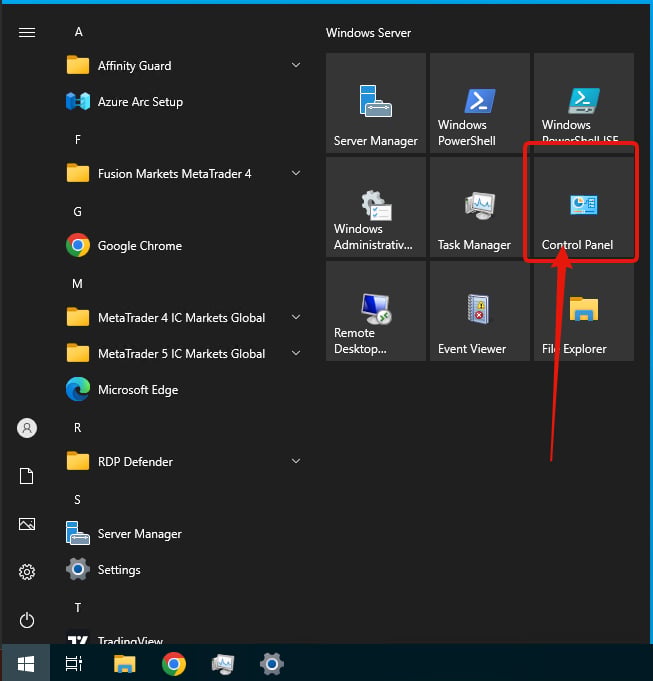Open Task Manager from the taskbar

pyautogui.click(x=223, y=664)
